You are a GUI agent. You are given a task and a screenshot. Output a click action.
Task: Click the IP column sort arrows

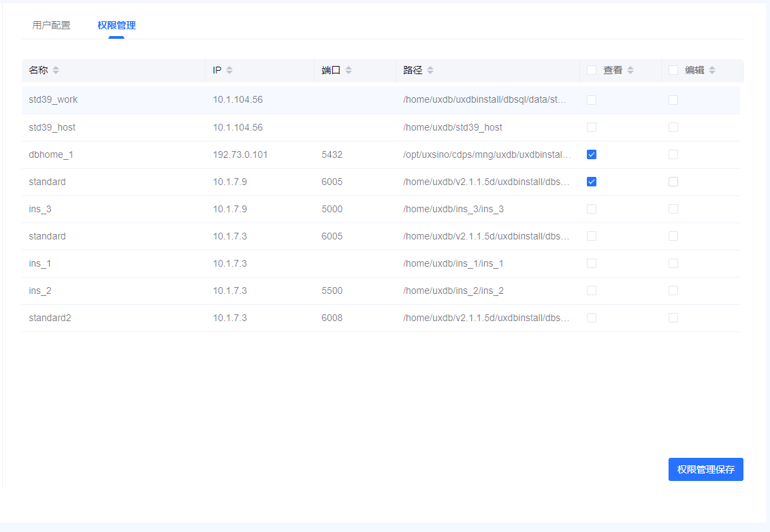pos(229,70)
